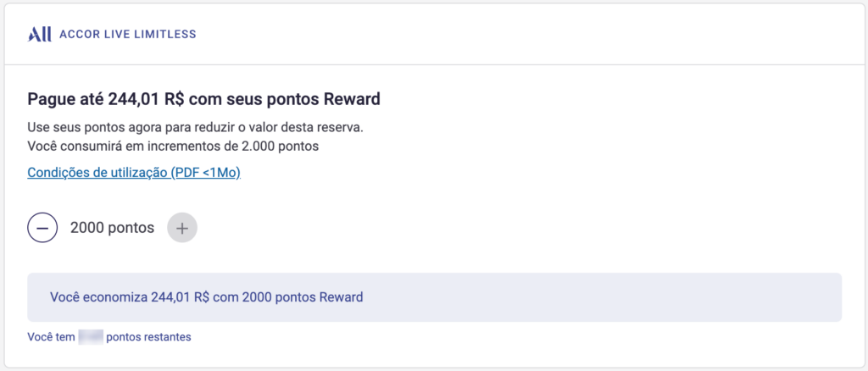Increase points with the plus button
This screenshot has width=868, height=371.
coord(182,228)
